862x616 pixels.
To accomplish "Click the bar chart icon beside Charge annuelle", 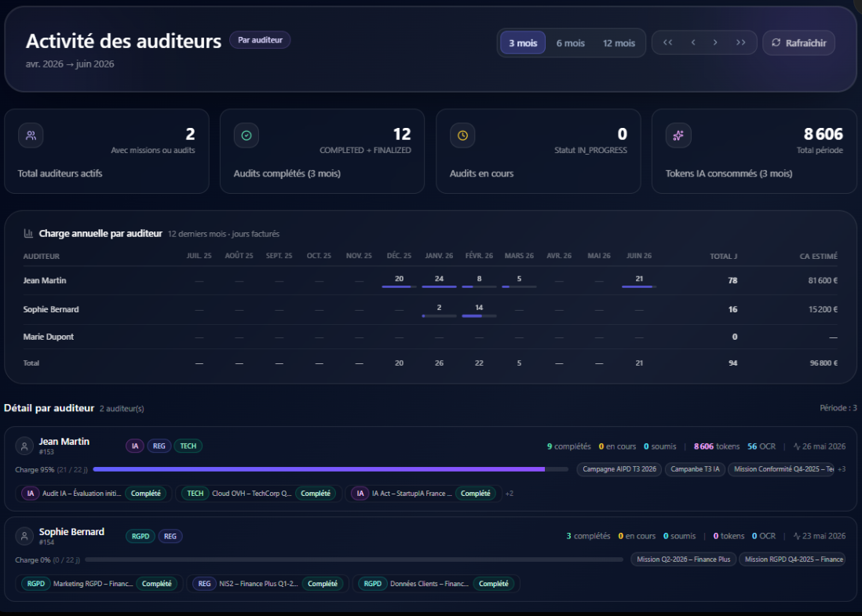I will (28, 234).
